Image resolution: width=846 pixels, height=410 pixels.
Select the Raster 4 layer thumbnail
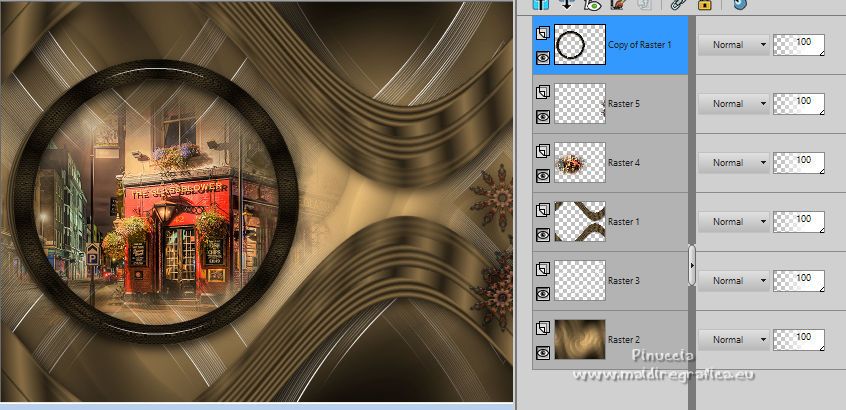coord(580,162)
